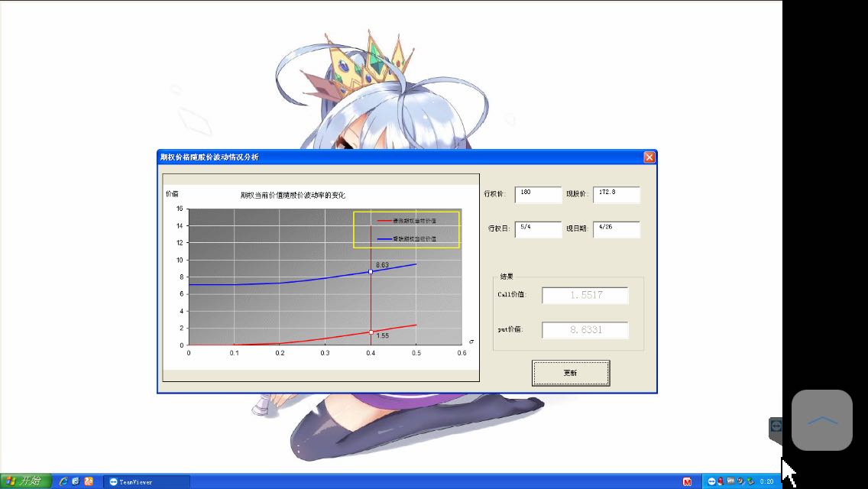
Task: Click the round tray icon before network icon
Action: coord(740,481)
